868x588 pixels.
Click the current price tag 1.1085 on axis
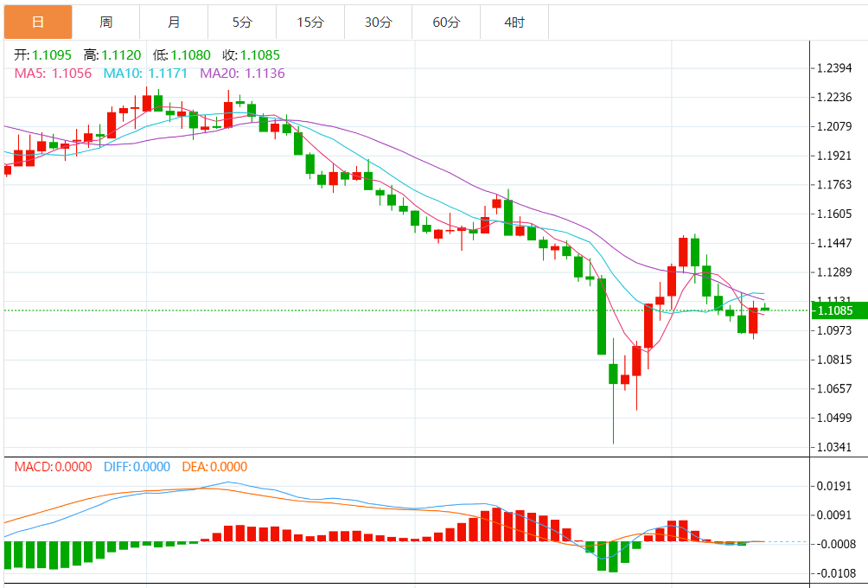pyautogui.click(x=839, y=310)
